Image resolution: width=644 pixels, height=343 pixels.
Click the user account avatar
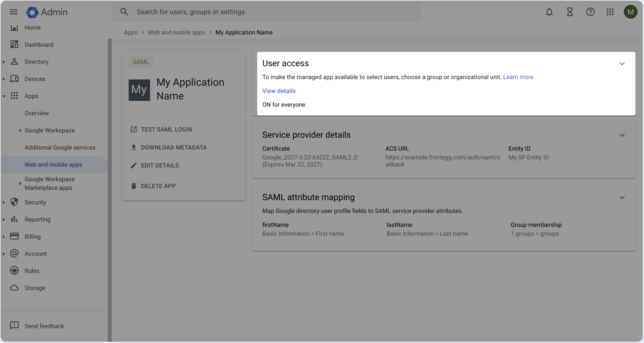point(630,12)
